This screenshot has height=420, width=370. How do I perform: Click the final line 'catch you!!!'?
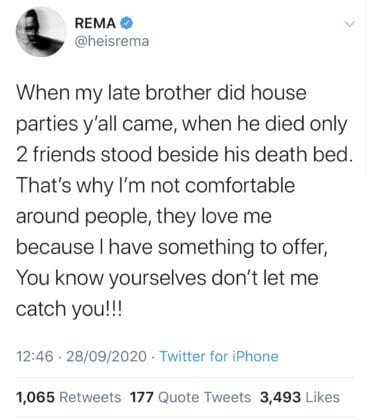pos(69,310)
